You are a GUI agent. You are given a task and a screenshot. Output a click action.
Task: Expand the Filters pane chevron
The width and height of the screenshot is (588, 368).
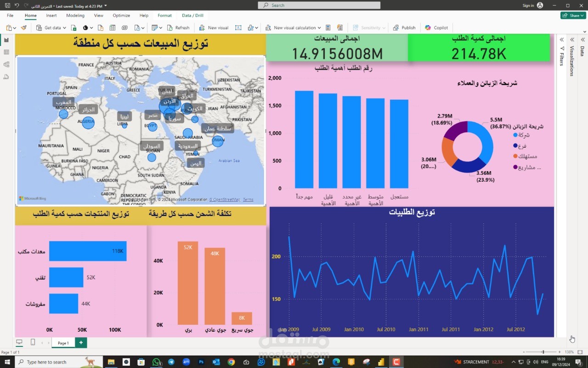pos(562,40)
